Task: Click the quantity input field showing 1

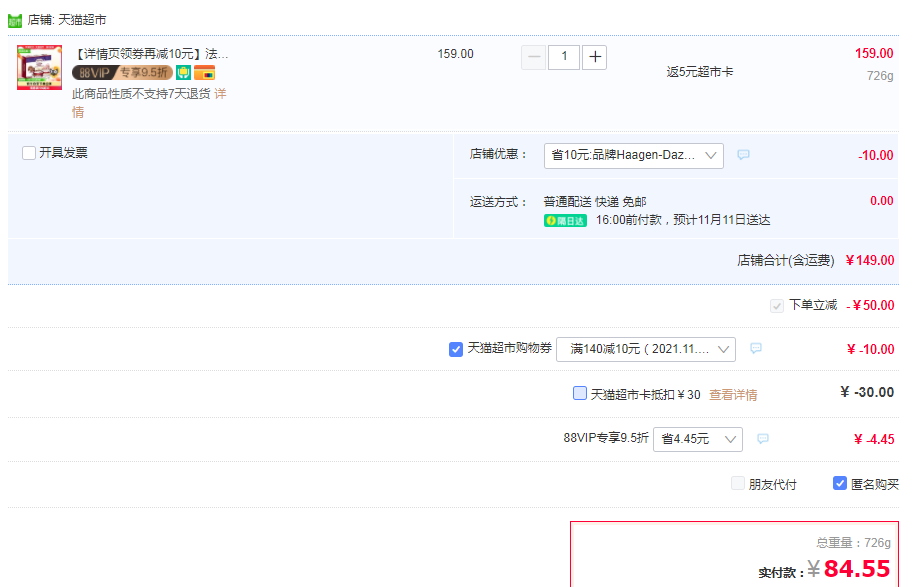Action: click(564, 57)
